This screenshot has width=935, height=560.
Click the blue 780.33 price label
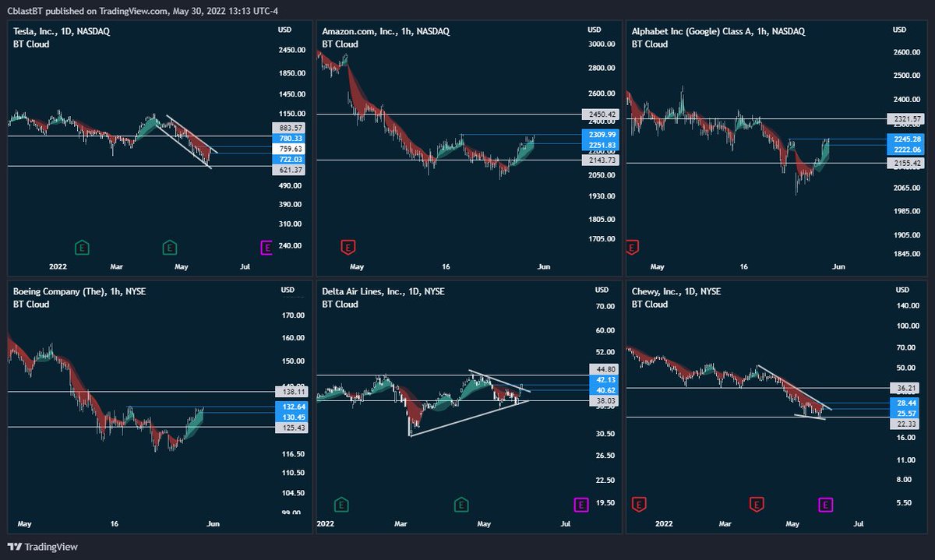coord(291,139)
